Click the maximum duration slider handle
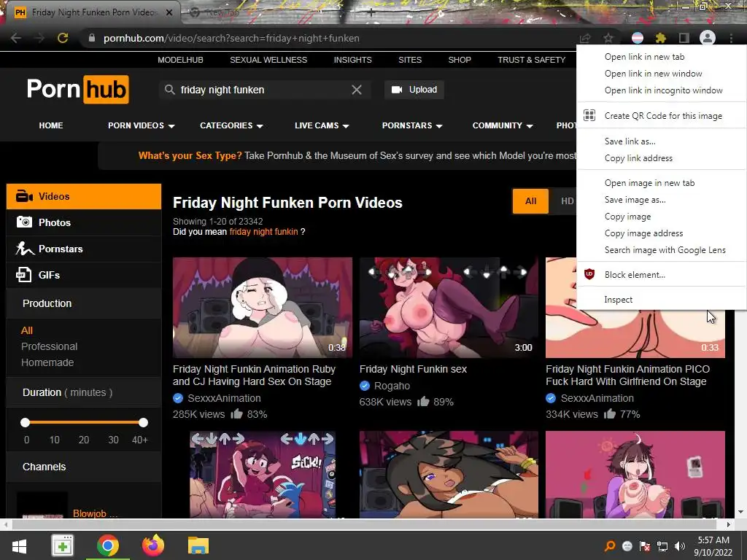747x560 pixels. click(x=144, y=422)
